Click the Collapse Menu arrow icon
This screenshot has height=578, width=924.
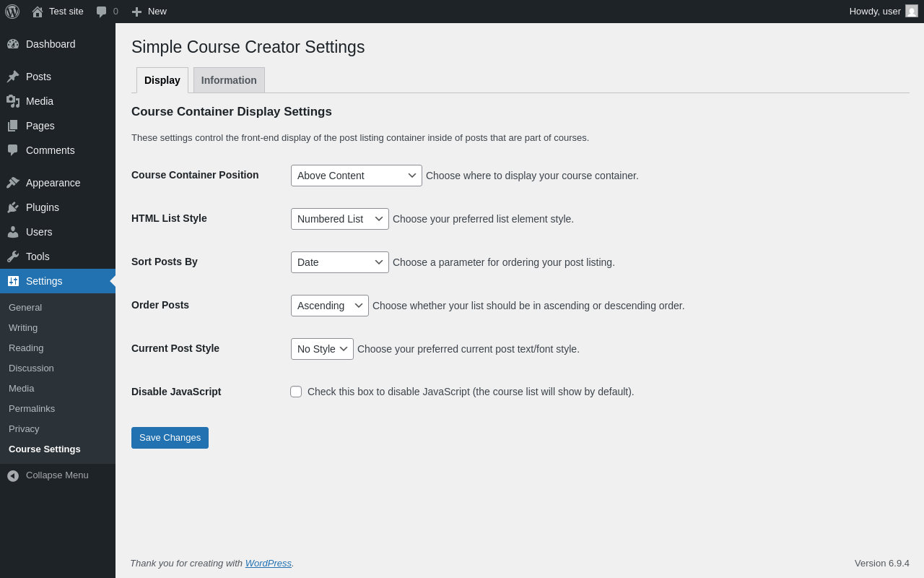[x=13, y=475]
